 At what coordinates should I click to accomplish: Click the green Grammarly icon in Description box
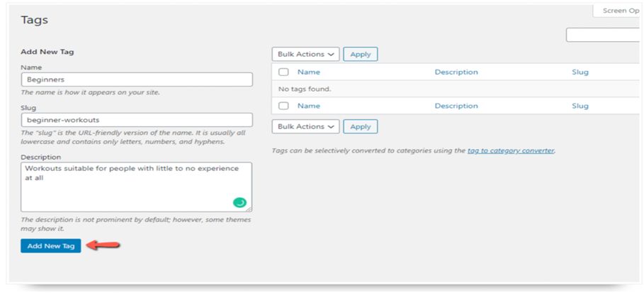[x=239, y=202]
